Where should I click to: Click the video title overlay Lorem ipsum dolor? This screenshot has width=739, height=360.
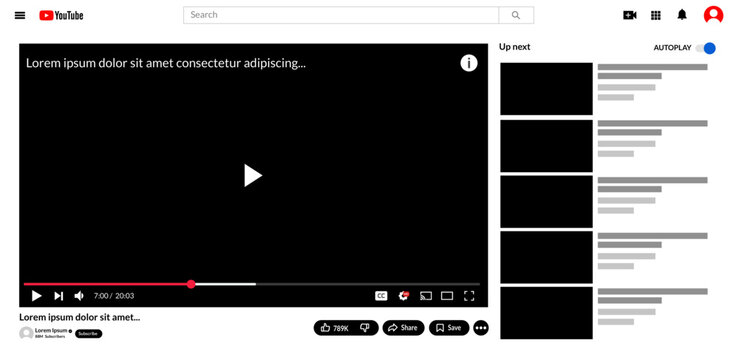pyautogui.click(x=166, y=63)
